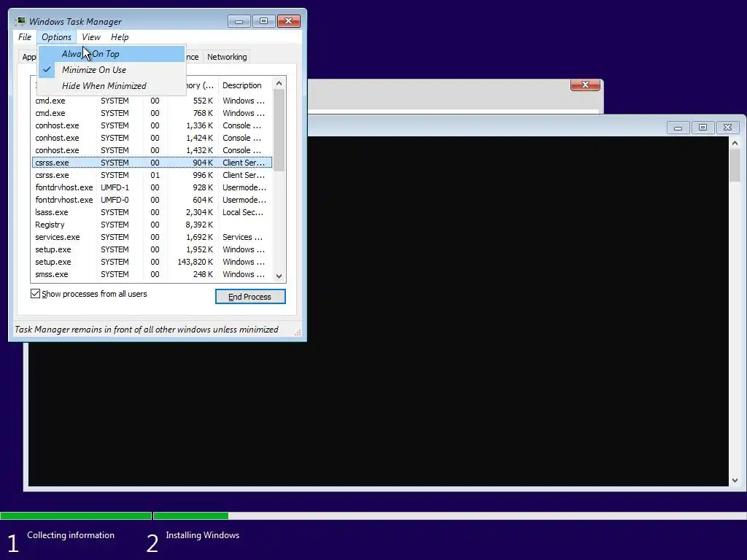Select conhost.exe row with 1,432 K
This screenshot has height=560, width=747.
[x=152, y=150]
